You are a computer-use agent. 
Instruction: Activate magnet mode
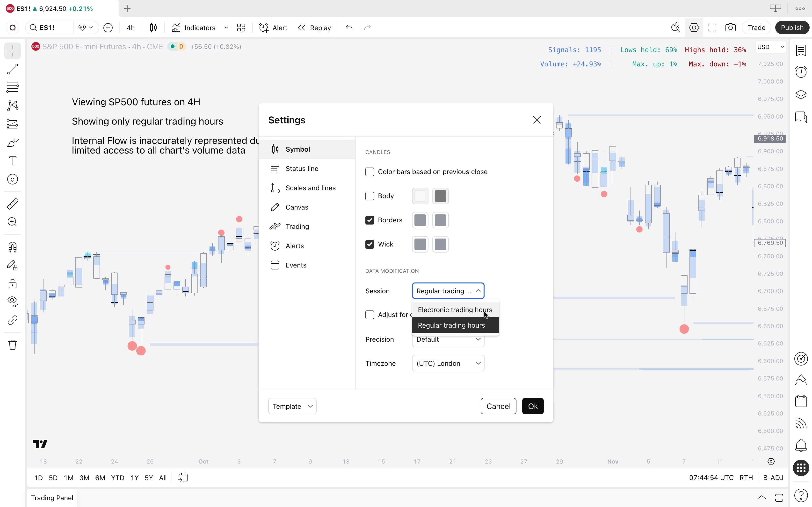pyautogui.click(x=12, y=247)
